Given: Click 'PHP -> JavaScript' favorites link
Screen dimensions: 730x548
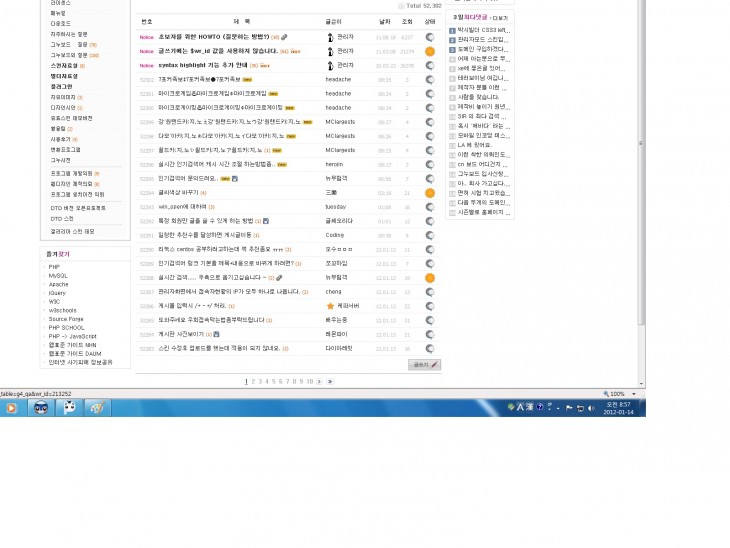Looking at the screenshot, I should pyautogui.click(x=73, y=336).
